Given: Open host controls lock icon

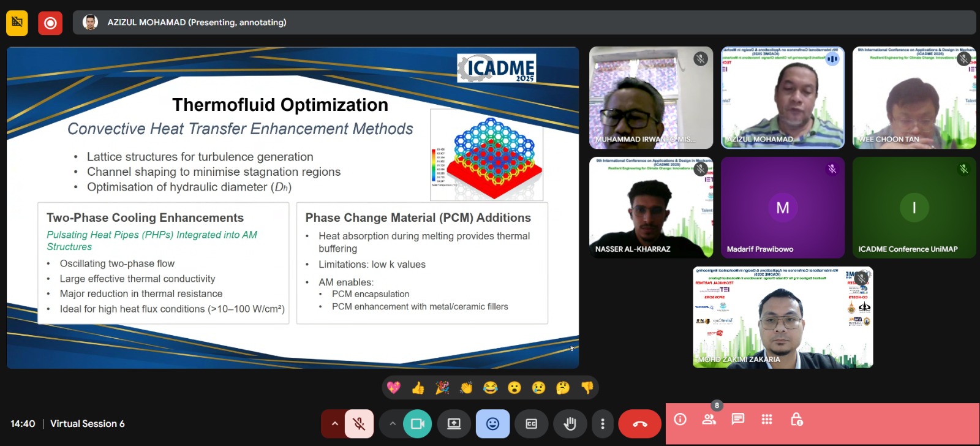Looking at the screenshot, I should (796, 420).
